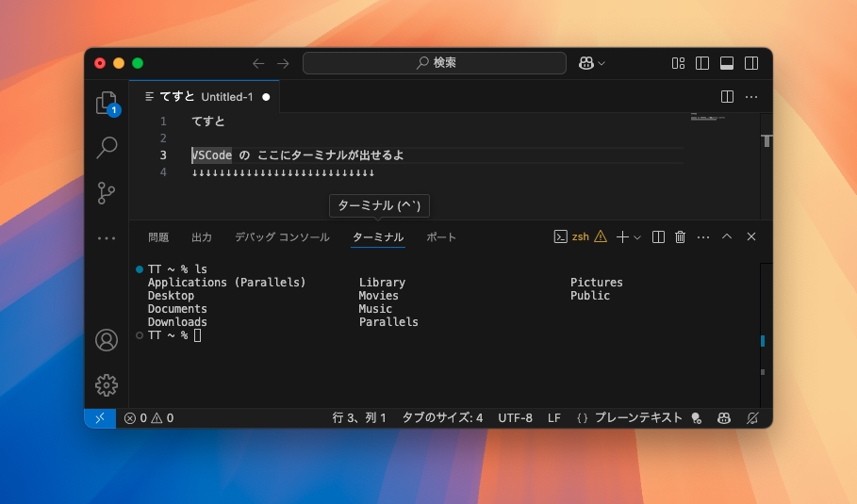Screen dimensions: 857x504
Task: Open the Copilot chat icon in title bar
Action: click(x=585, y=63)
